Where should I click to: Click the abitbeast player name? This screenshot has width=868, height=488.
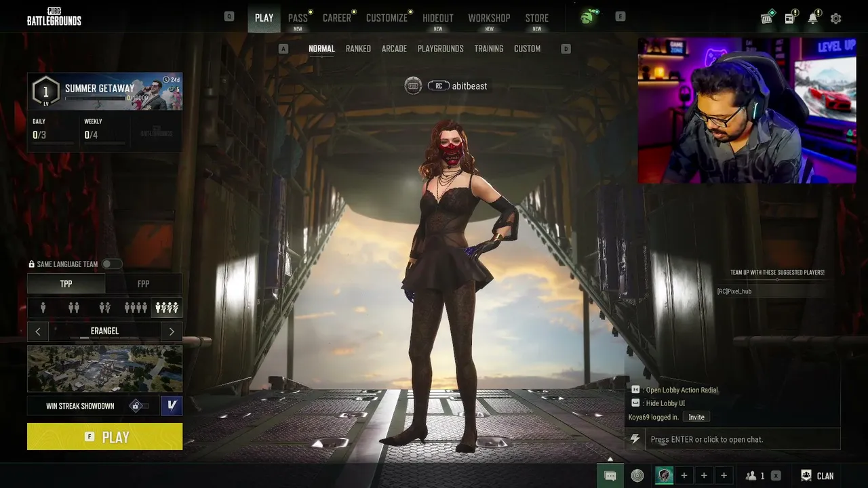[469, 86]
